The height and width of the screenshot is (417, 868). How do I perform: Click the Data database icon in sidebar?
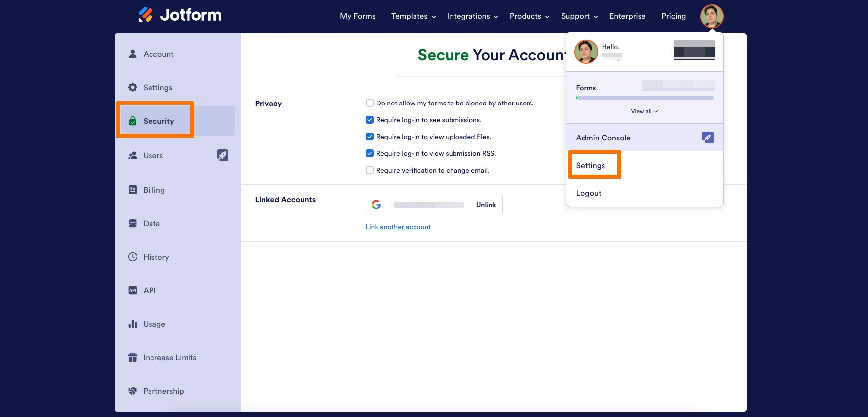click(x=133, y=223)
